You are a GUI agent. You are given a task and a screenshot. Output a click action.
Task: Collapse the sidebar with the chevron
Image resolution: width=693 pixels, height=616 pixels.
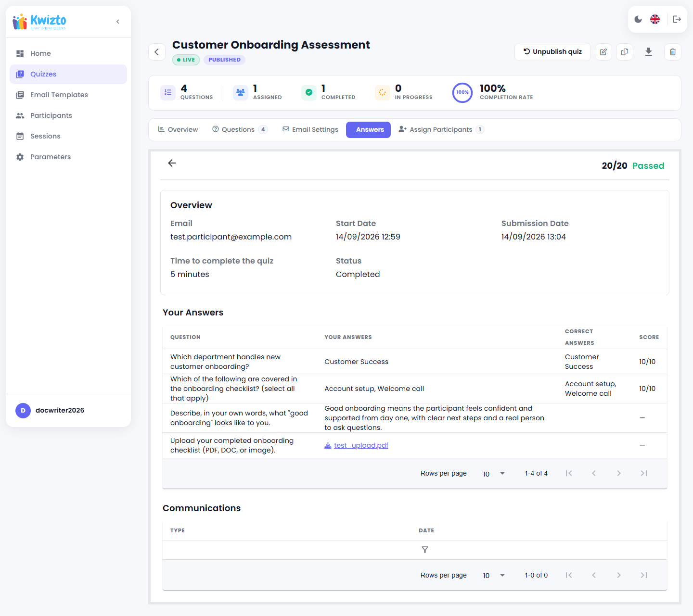pyautogui.click(x=118, y=22)
